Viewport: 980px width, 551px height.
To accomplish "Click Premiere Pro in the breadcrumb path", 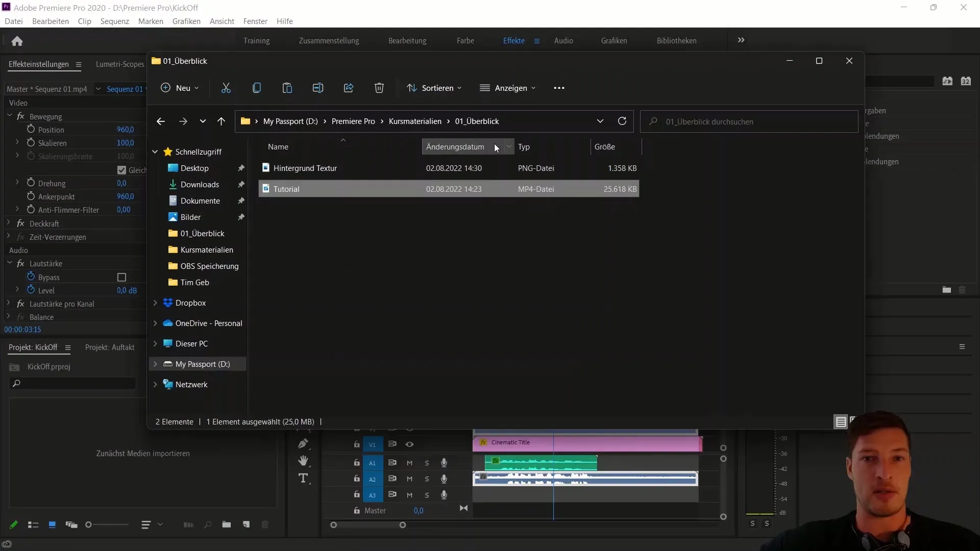I will [353, 121].
